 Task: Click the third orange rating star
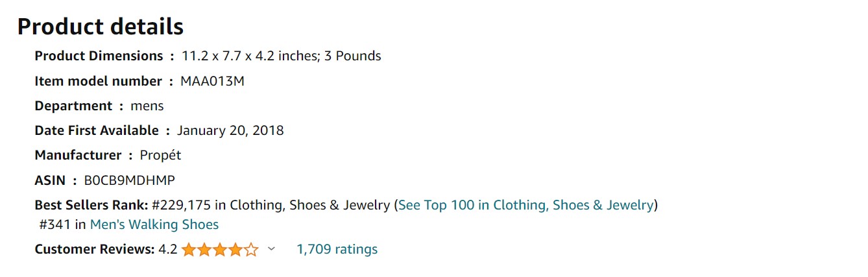[220, 250]
